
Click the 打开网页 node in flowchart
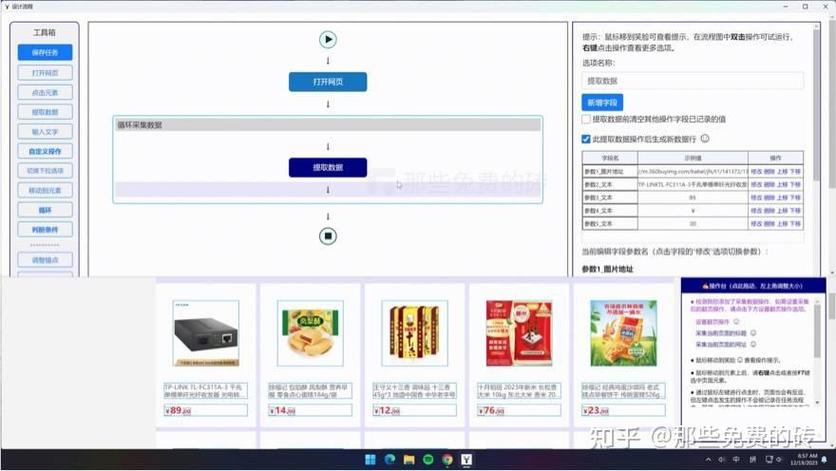click(x=327, y=82)
